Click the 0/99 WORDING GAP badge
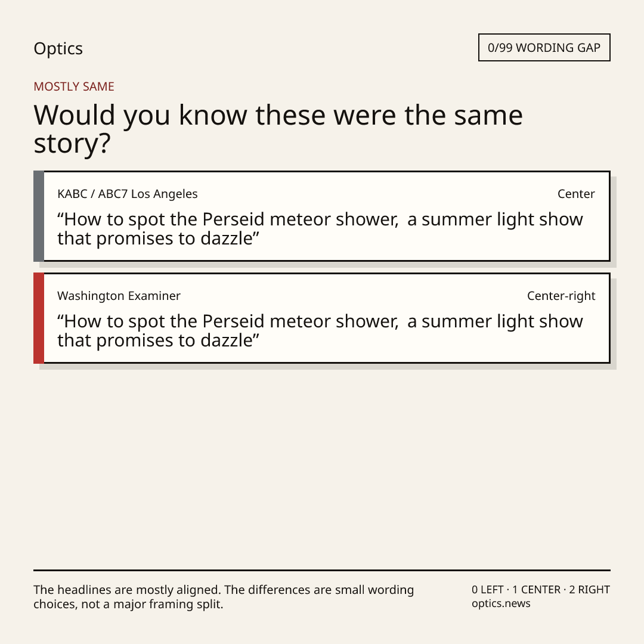The width and height of the screenshot is (644, 644). [544, 48]
